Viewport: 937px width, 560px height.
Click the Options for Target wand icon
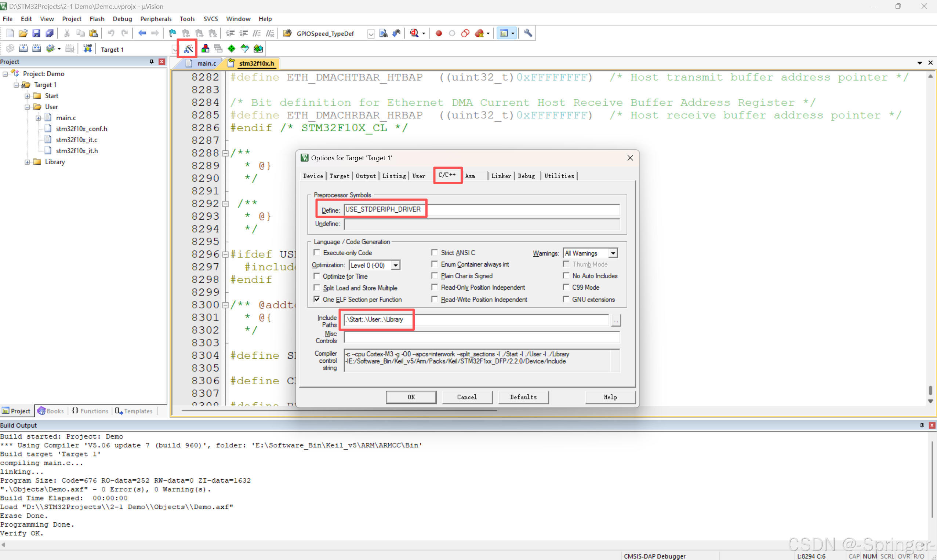188,49
